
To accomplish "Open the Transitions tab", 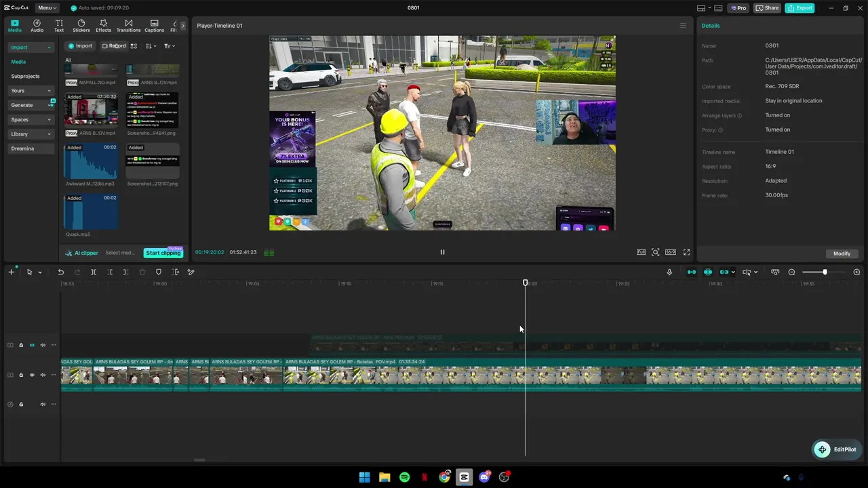I will (128, 26).
